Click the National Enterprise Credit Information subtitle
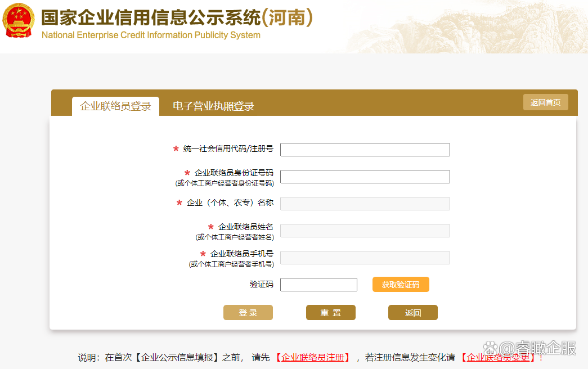Viewport: 588px width, 369px height. (151, 35)
